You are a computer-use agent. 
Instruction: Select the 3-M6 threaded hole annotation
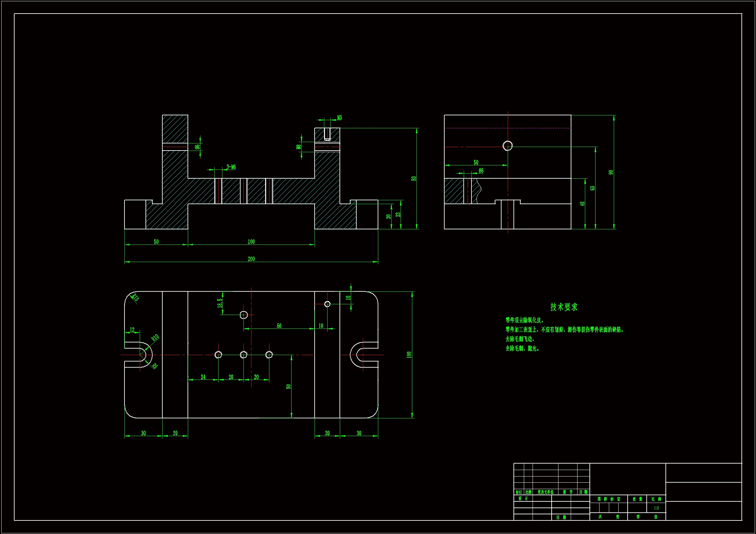[231, 167]
